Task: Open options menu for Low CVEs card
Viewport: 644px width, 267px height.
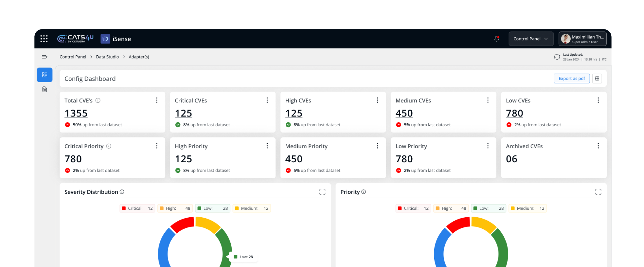Action: [x=598, y=100]
